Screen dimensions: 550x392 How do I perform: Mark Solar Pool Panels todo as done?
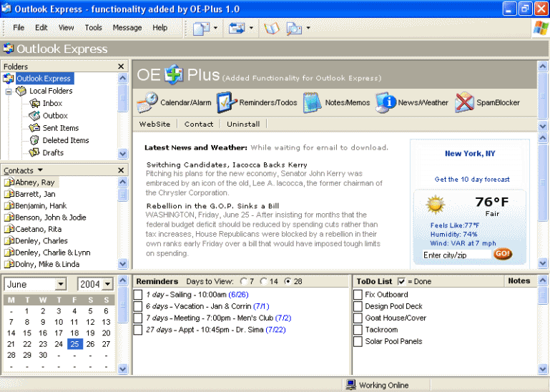(358, 341)
